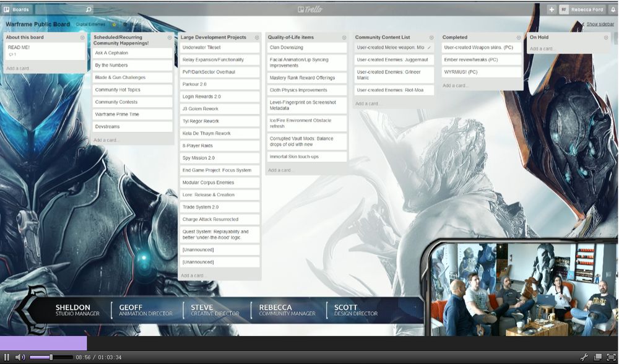Open the notifications bell
The height and width of the screenshot is (364, 619).
[x=613, y=9]
